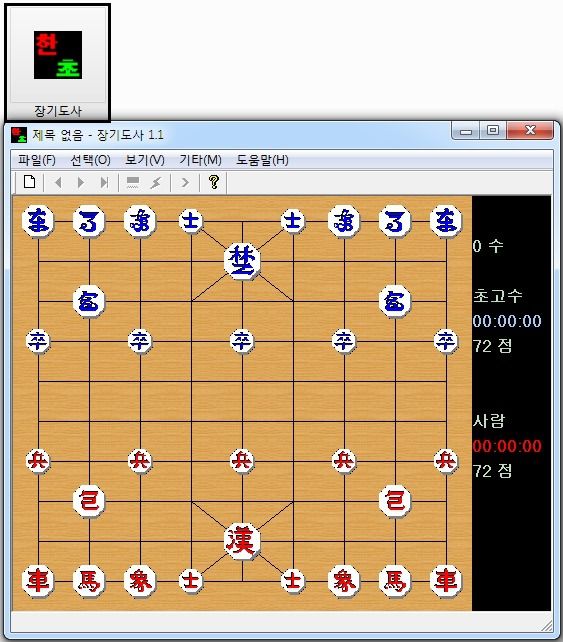Select the leftmost blue 卒 soldier
This screenshot has width=563, height=642.
(38, 341)
